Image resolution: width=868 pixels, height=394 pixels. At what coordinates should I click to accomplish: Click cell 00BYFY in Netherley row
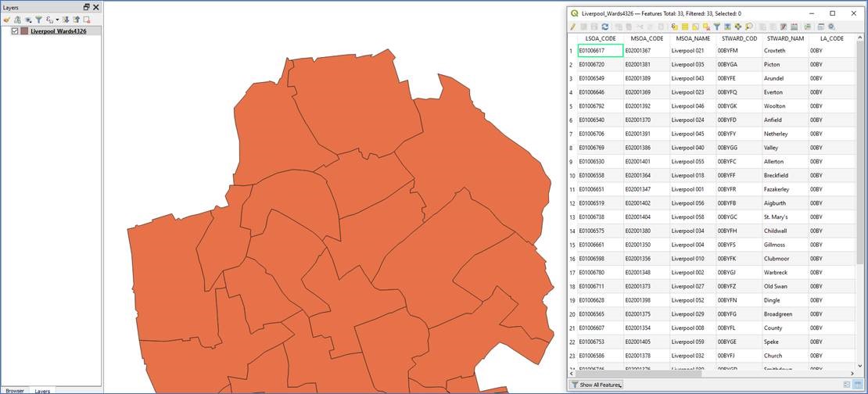pos(739,134)
